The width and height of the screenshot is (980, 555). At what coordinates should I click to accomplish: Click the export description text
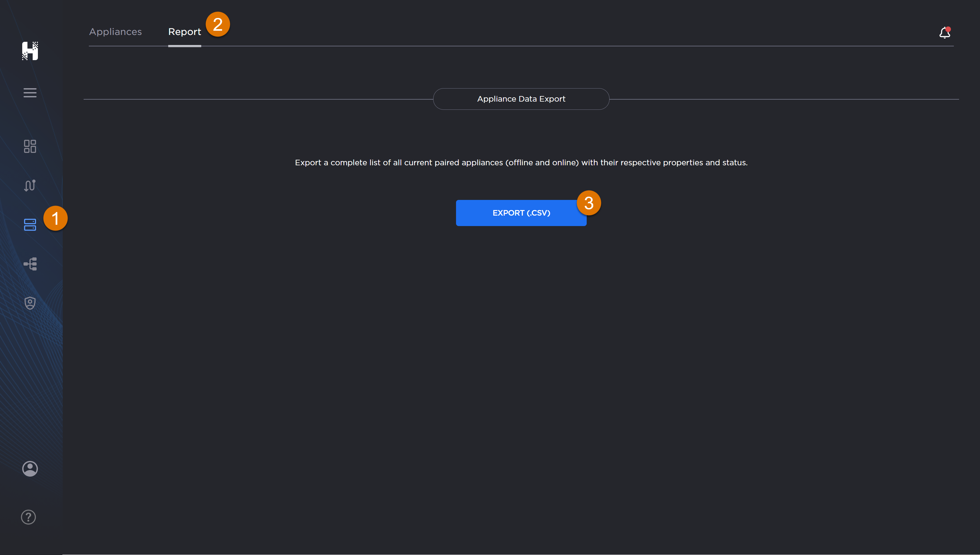pyautogui.click(x=521, y=162)
